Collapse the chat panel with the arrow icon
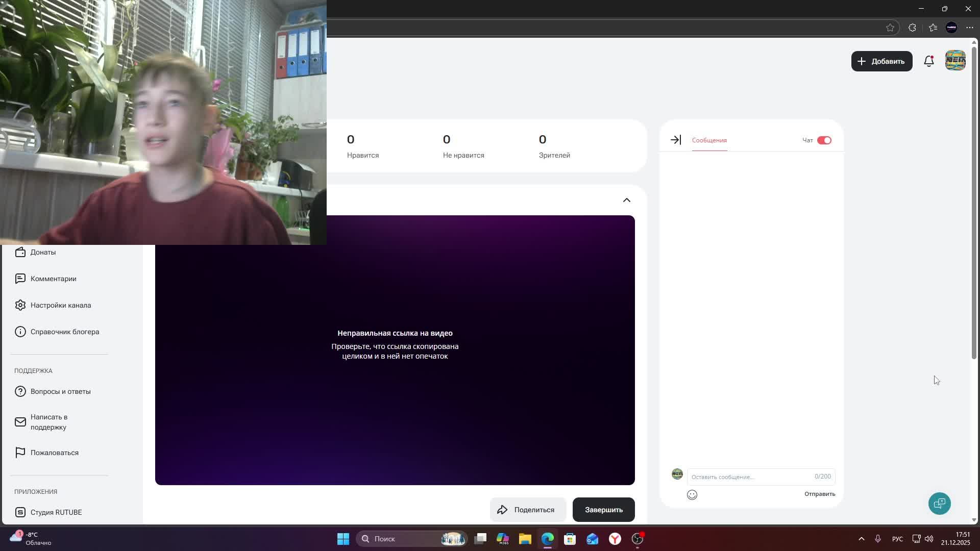 coord(675,140)
